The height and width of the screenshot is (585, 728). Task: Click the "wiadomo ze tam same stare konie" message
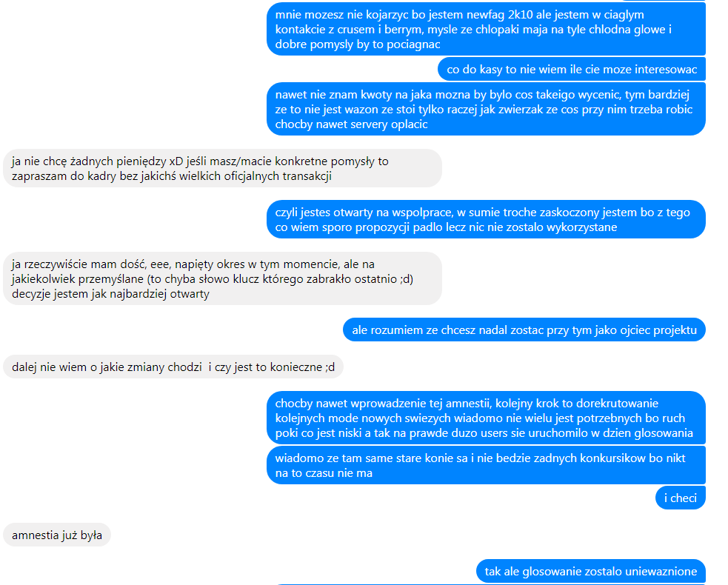click(x=486, y=465)
